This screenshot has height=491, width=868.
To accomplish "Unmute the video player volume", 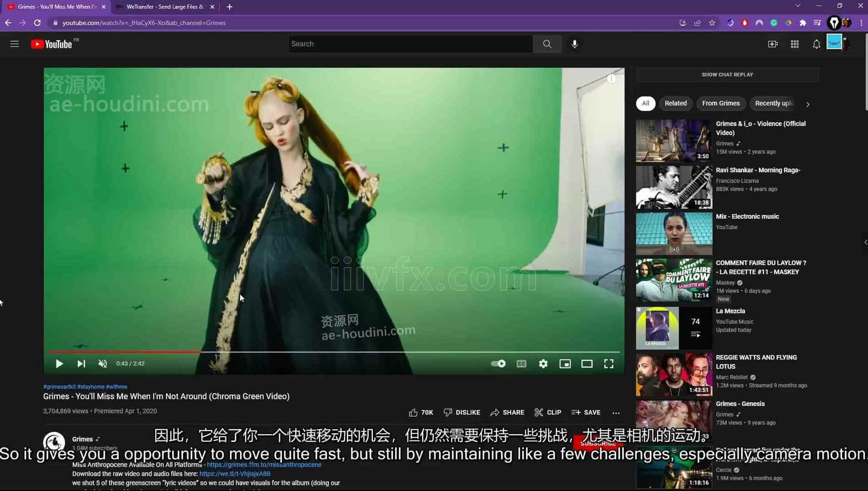I will pyautogui.click(x=102, y=364).
